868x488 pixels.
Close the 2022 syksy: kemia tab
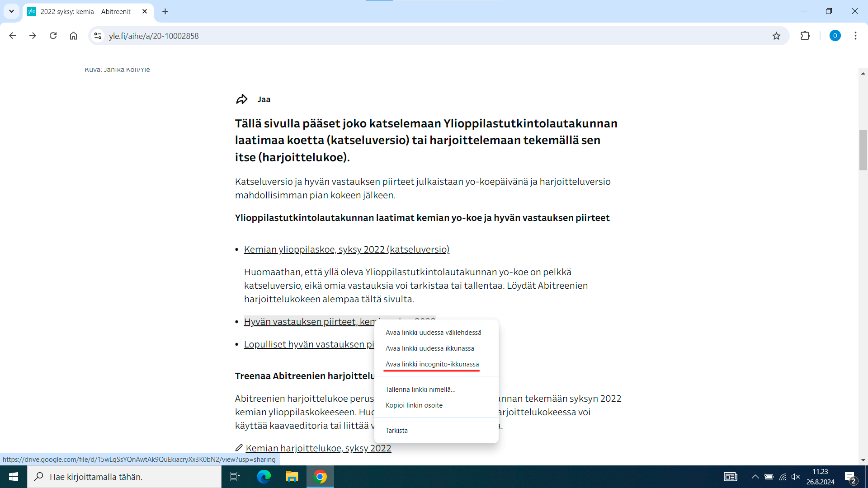click(145, 11)
